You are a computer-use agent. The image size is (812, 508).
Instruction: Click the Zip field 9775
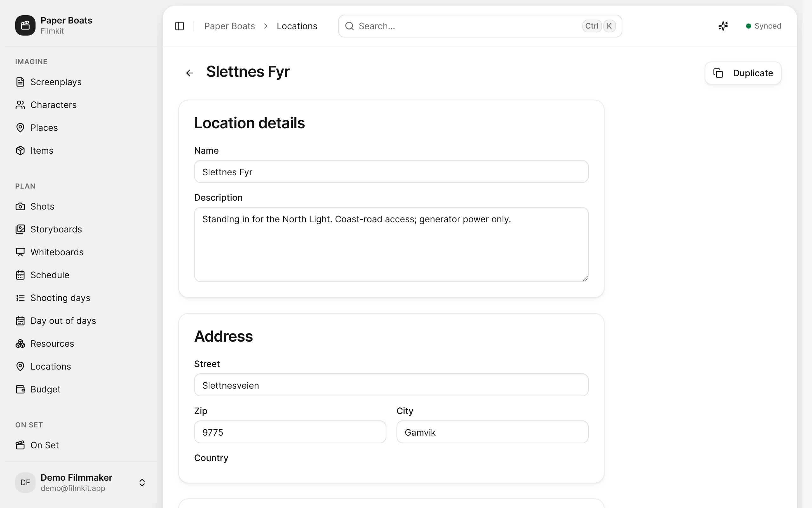(290, 432)
